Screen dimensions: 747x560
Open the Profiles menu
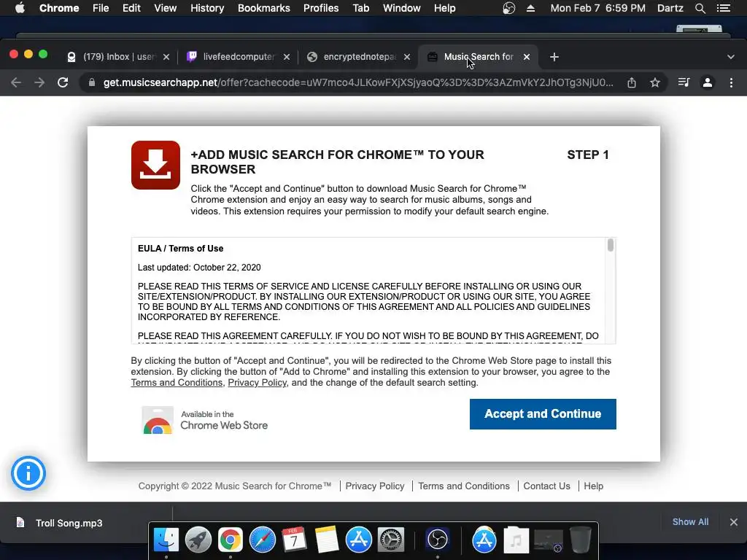[x=321, y=8]
